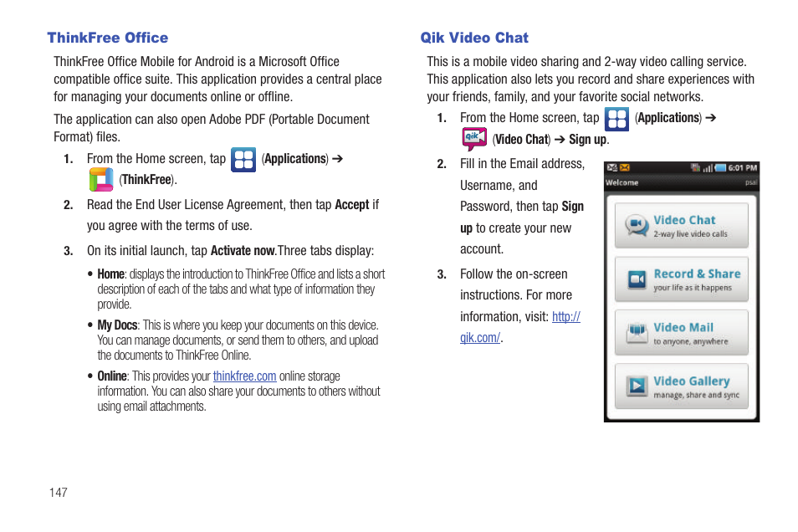Open the Record & Share button
This screenshot has width=798, height=532.
(x=682, y=279)
